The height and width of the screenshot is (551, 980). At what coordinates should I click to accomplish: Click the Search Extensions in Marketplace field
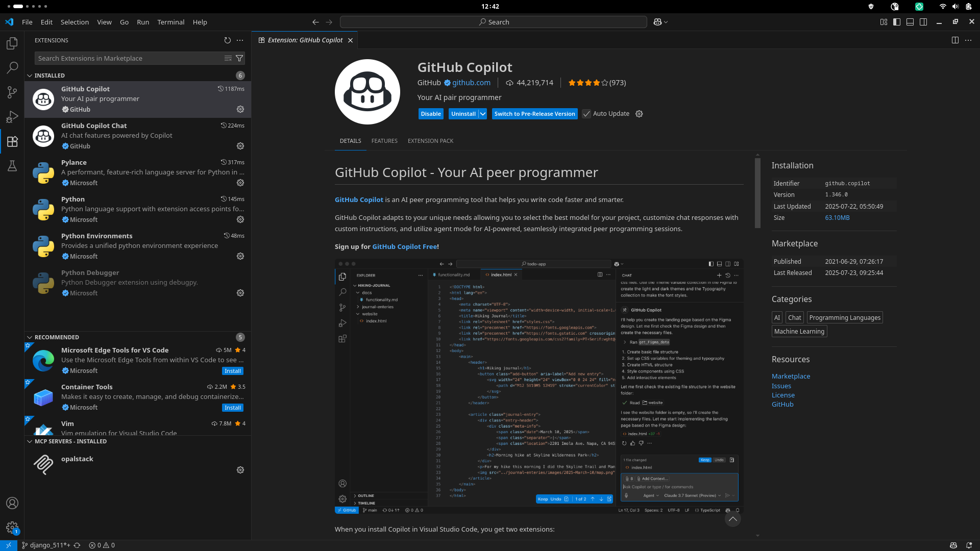click(x=128, y=58)
